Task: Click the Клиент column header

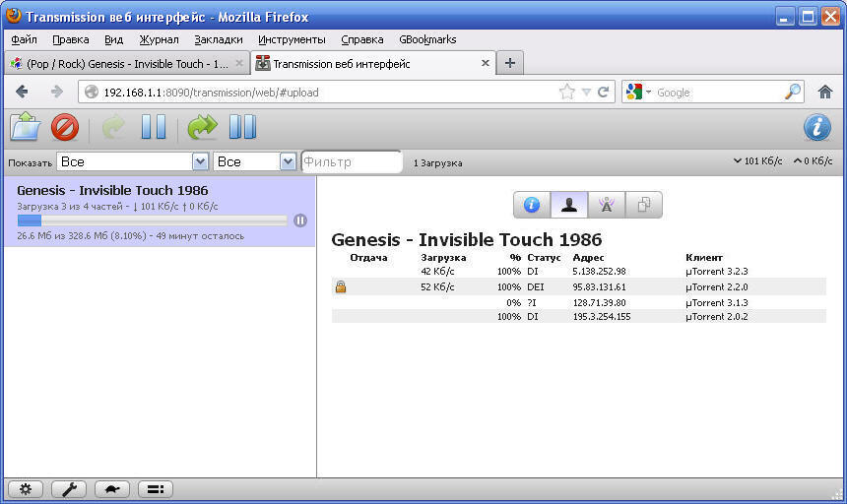Action: [x=704, y=257]
